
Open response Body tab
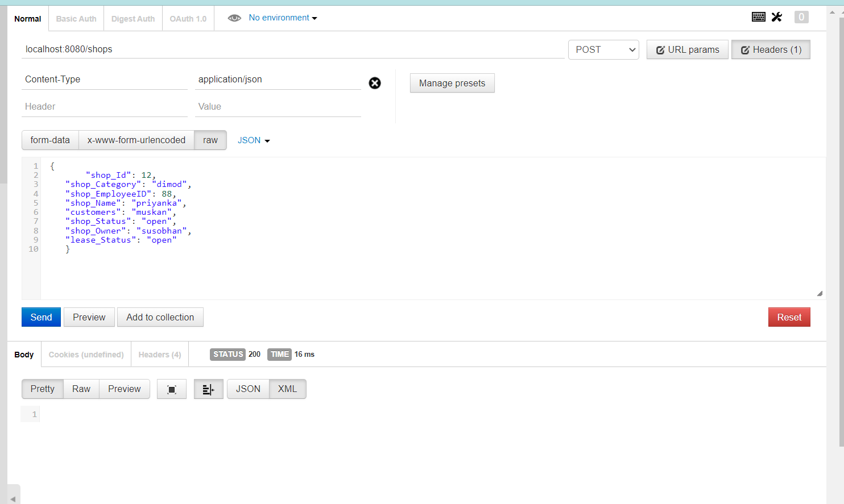point(24,355)
